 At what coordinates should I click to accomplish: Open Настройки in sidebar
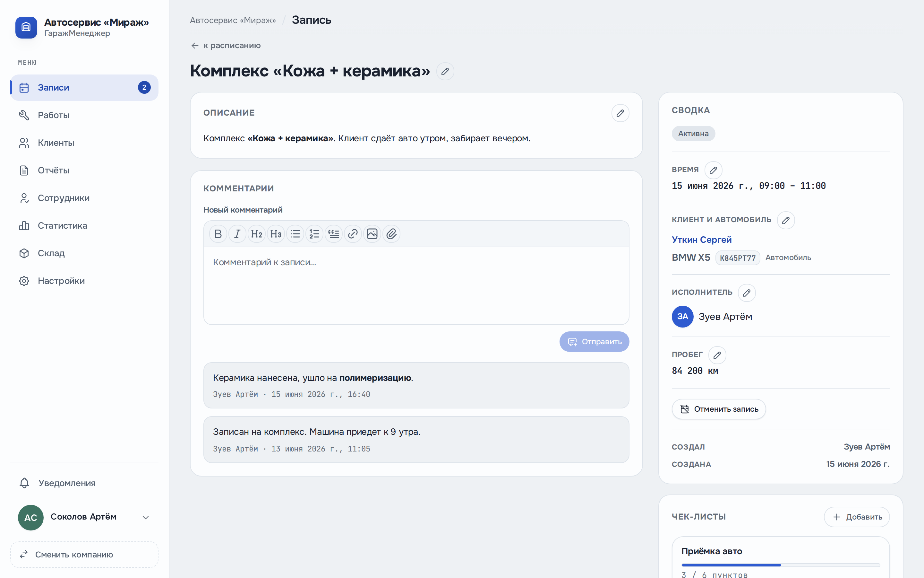click(x=84, y=281)
